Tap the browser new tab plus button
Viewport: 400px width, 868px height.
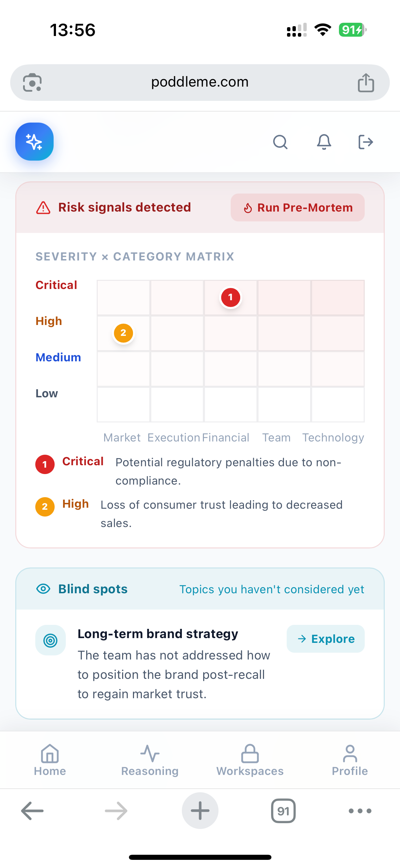[x=200, y=811]
